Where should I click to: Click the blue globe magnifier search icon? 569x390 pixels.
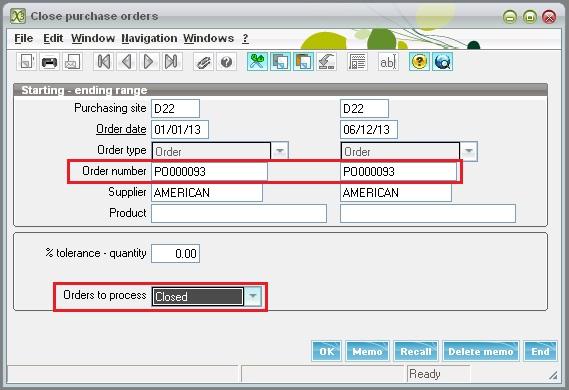(x=442, y=62)
